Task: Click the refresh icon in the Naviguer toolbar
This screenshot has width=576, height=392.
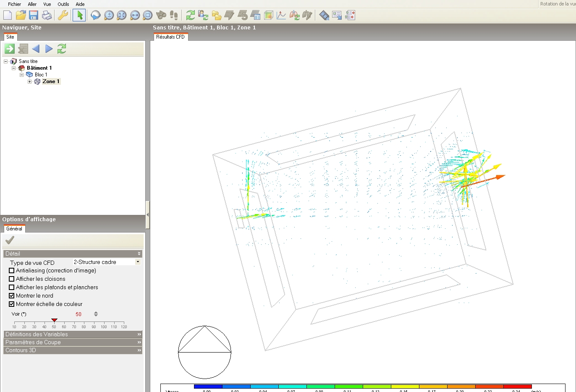Action: point(61,49)
